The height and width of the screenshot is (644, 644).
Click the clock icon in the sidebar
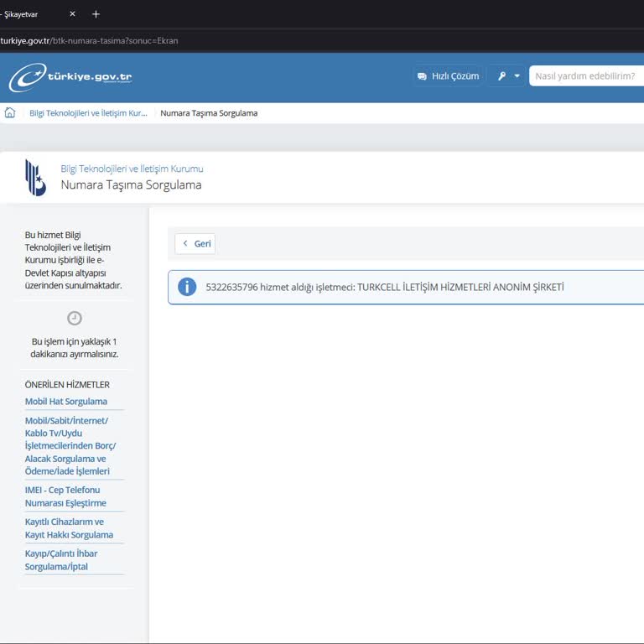click(x=75, y=318)
